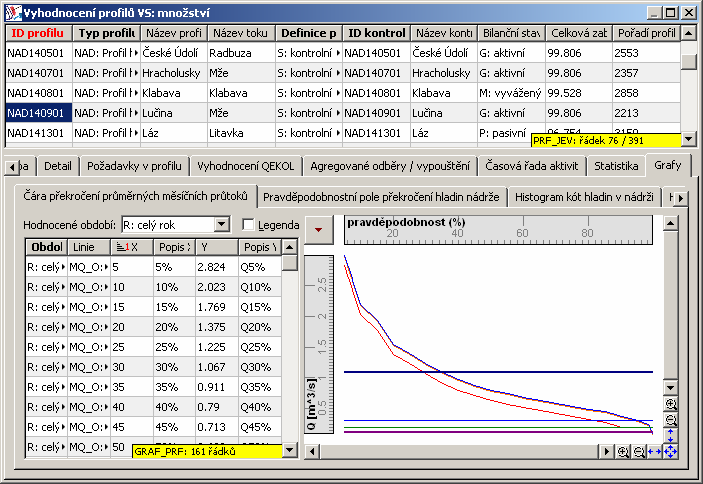Sort by ID profilu column header
The height and width of the screenshot is (484, 703).
point(38,33)
